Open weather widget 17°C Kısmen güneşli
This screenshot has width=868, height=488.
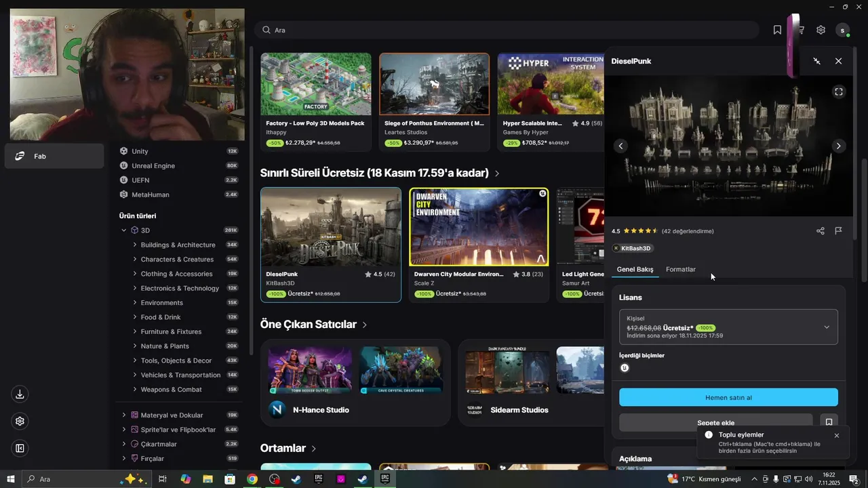[x=705, y=479]
